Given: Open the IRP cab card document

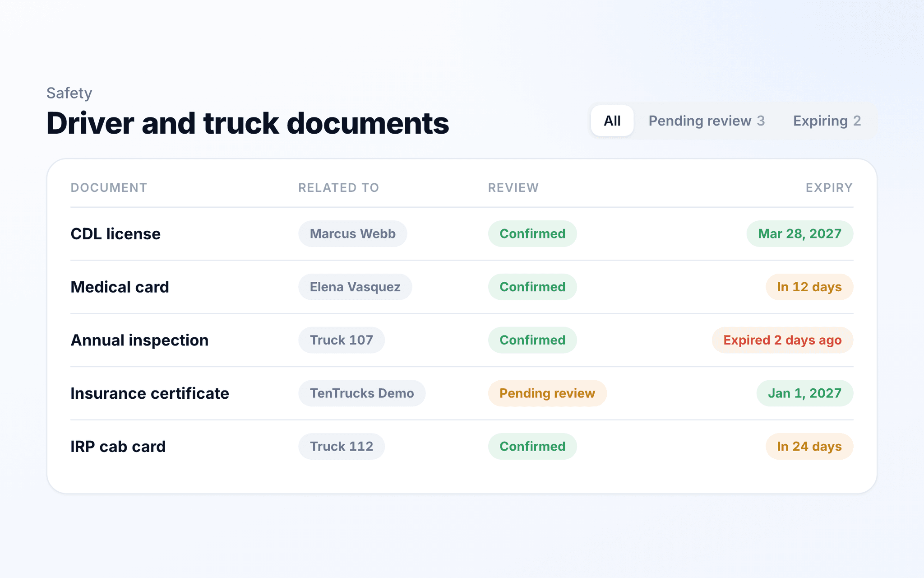Looking at the screenshot, I should (x=118, y=447).
